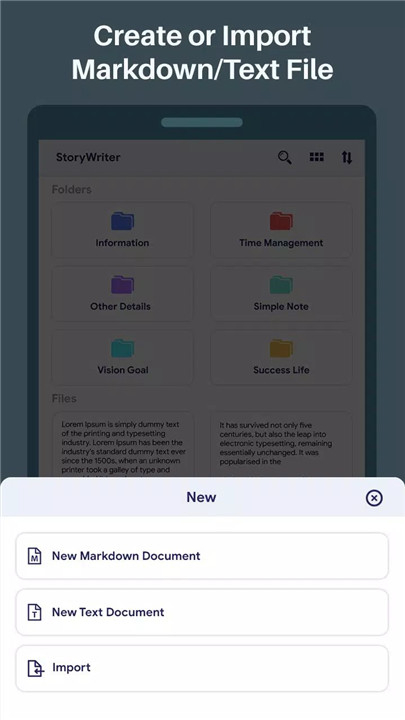Create a New Text Document

coord(202,612)
